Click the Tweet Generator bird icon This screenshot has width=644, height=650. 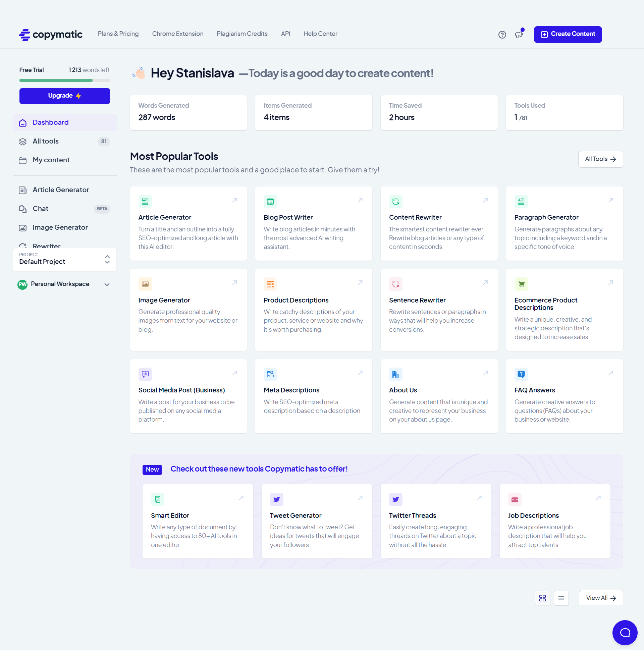point(277,499)
